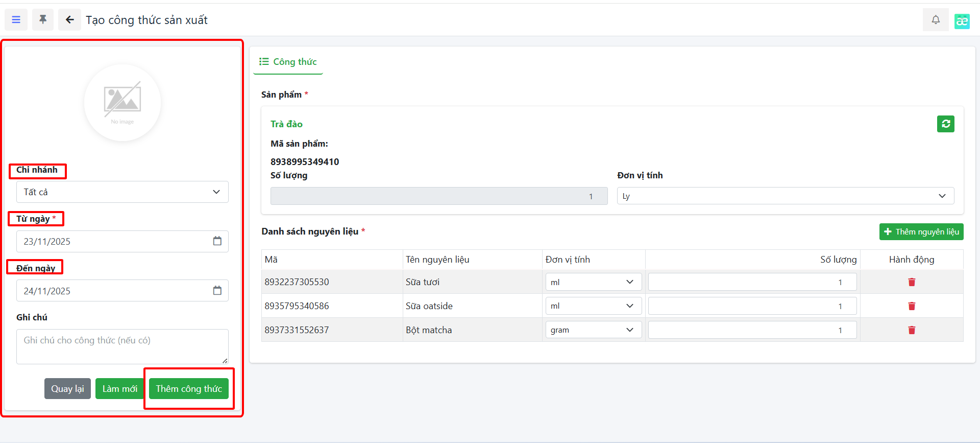Expand the Chi nhánh dropdown
This screenshot has width=980, height=443.
[x=122, y=192]
